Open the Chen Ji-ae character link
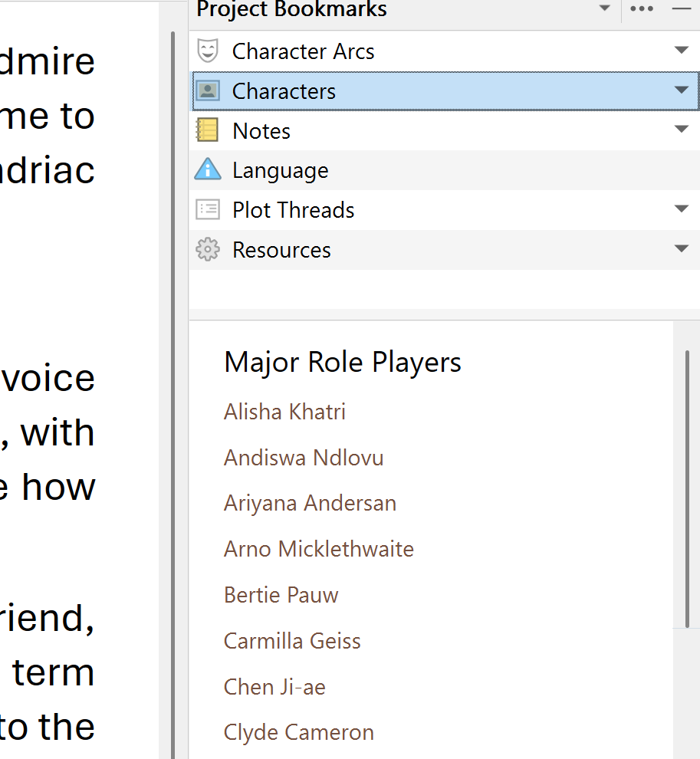 tap(274, 687)
